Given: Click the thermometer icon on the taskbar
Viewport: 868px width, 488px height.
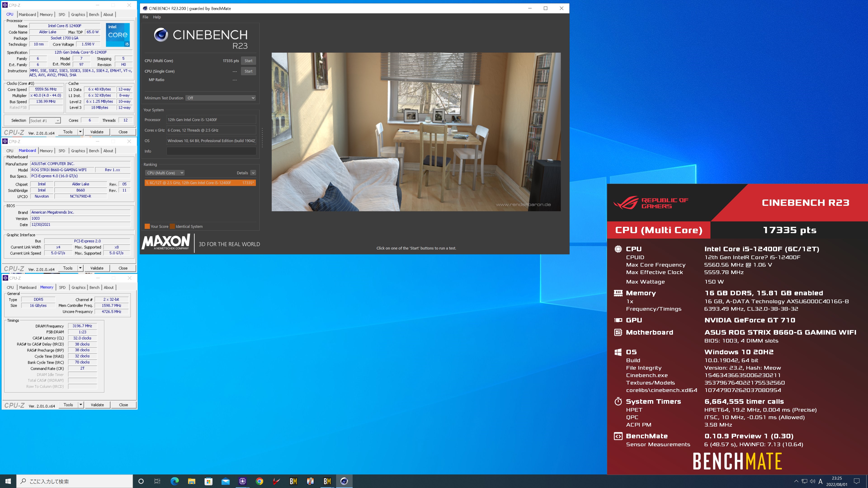Looking at the screenshot, I should click(310, 481).
